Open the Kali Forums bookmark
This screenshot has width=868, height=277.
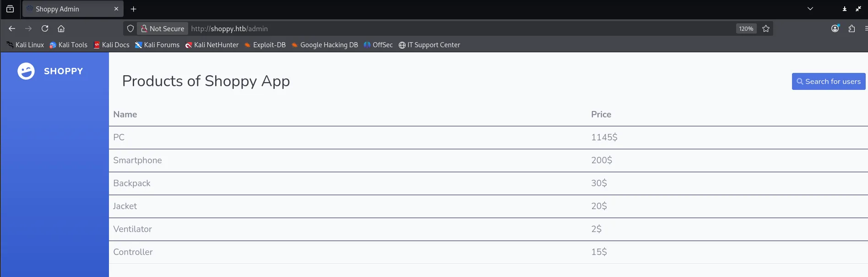[x=157, y=45]
